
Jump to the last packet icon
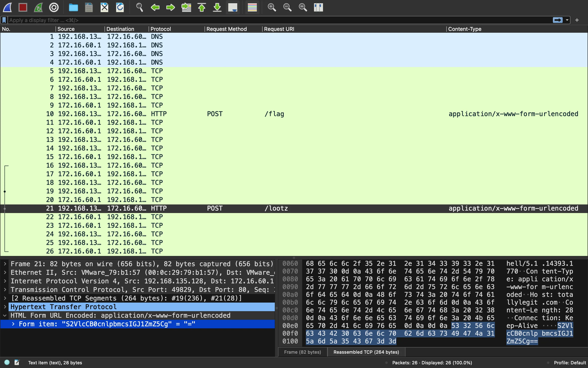(217, 7)
